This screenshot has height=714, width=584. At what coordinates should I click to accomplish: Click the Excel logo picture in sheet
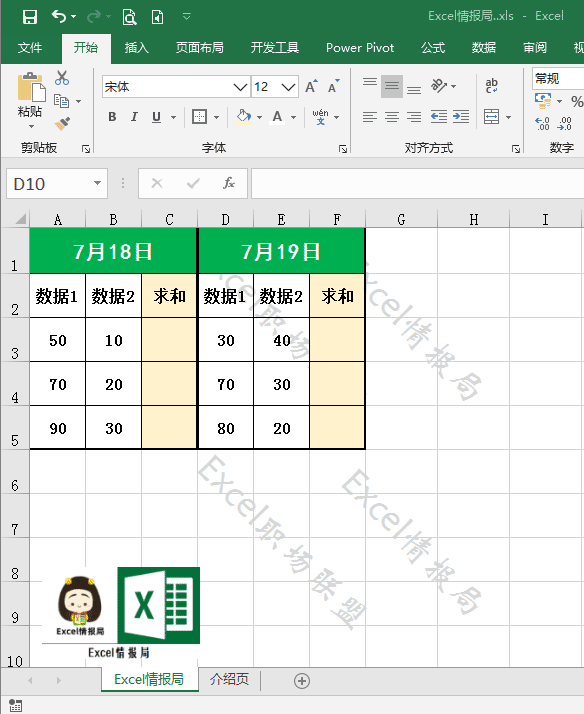click(x=158, y=605)
